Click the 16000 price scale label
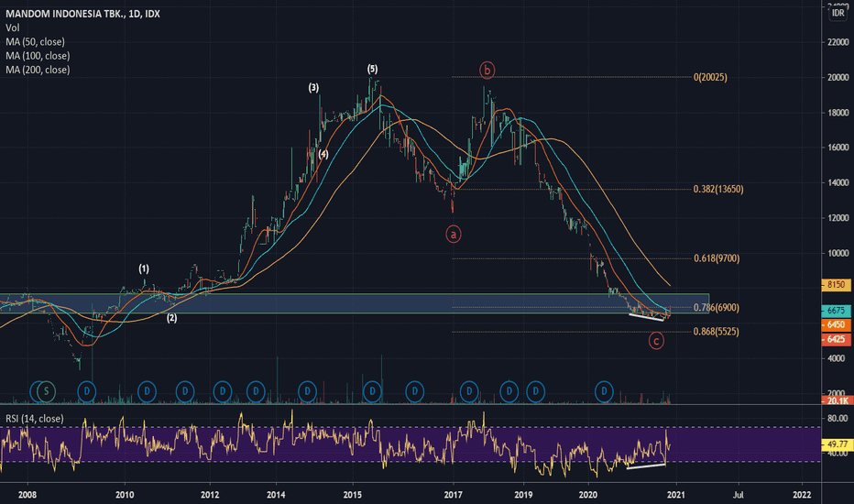This screenshot has width=854, height=504. click(x=838, y=148)
